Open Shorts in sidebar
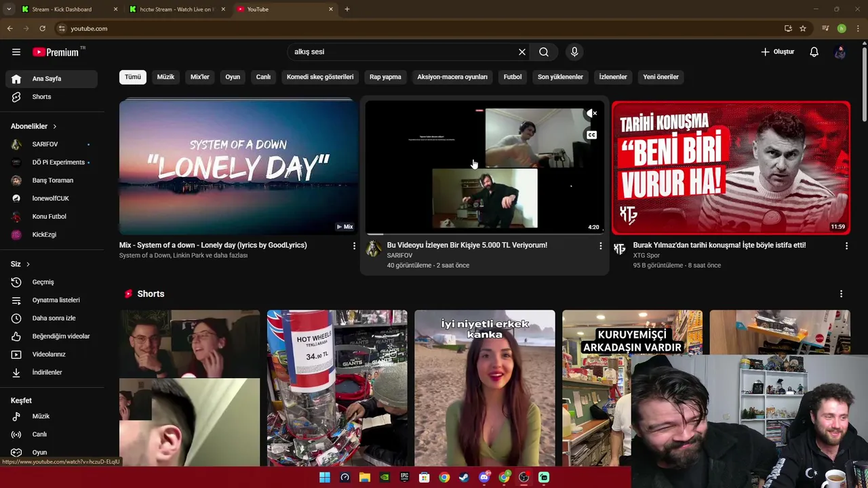The width and height of the screenshot is (868, 488). pyautogui.click(x=52, y=97)
